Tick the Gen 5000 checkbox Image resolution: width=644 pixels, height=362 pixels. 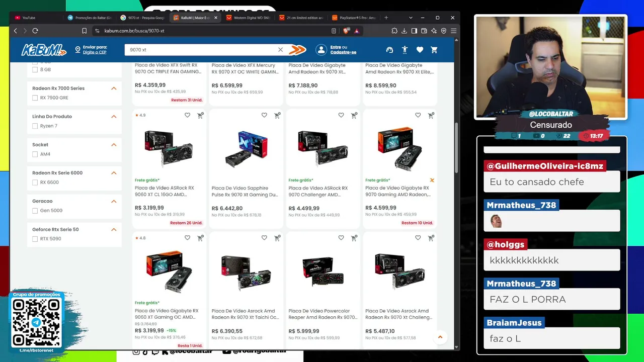(35, 211)
